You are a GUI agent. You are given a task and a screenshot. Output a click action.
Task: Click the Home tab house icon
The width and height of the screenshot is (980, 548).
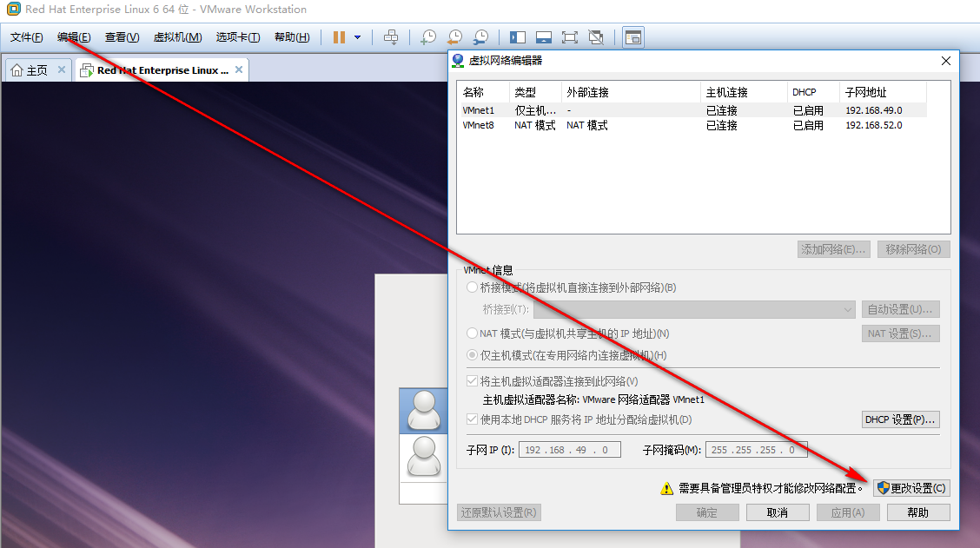coord(17,70)
